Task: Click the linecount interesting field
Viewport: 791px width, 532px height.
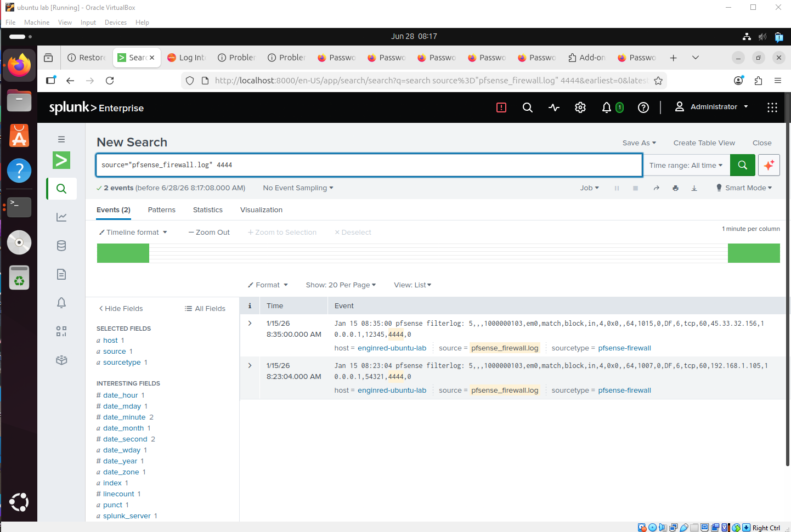Action: tap(118, 494)
